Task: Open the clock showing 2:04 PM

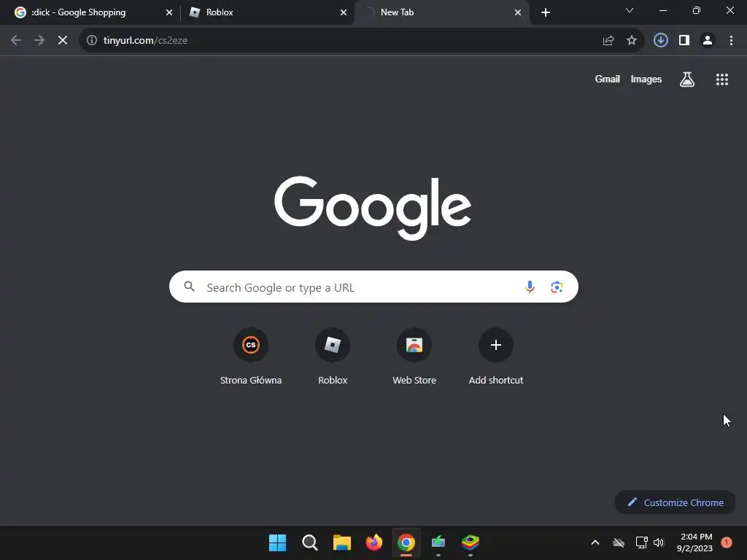Action: [x=695, y=542]
